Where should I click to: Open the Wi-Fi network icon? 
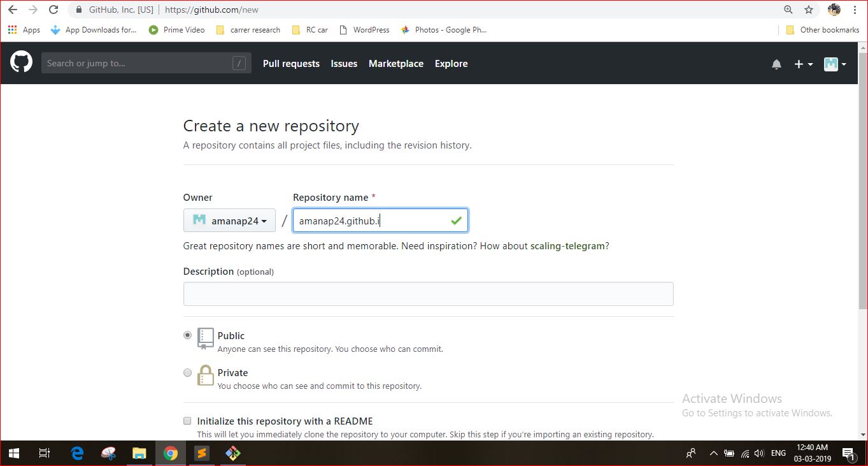point(744,453)
